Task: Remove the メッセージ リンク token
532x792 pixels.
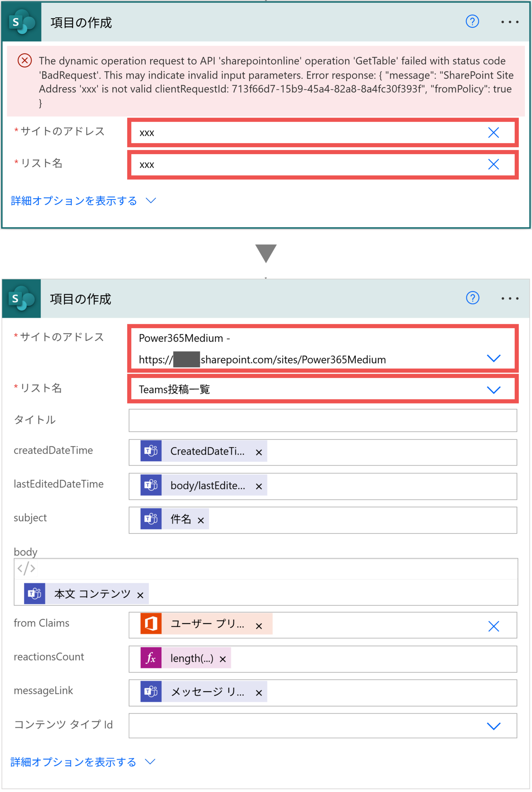Action: 258,693
